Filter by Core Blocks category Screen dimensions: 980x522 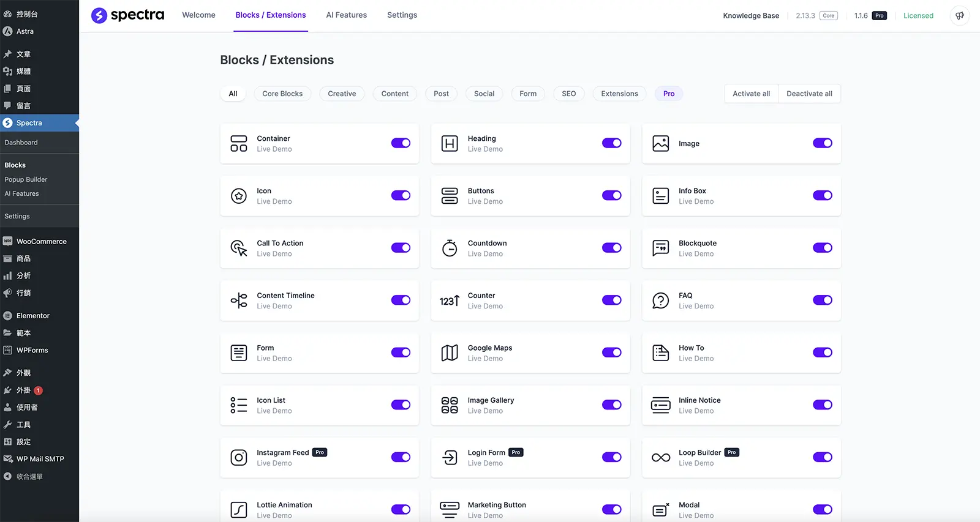(282, 94)
